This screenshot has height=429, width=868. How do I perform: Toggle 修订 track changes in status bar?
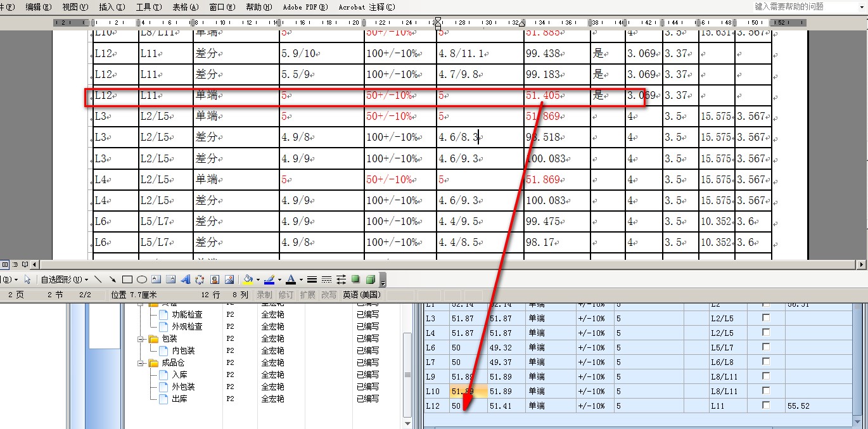coord(286,295)
